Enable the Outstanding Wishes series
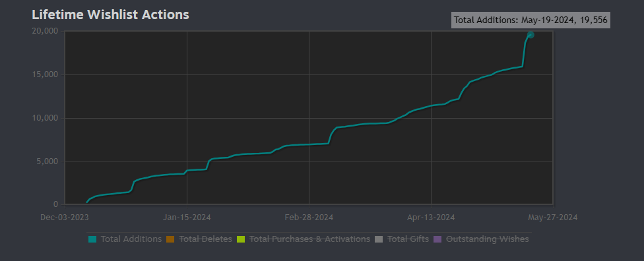644x261 pixels. point(488,239)
